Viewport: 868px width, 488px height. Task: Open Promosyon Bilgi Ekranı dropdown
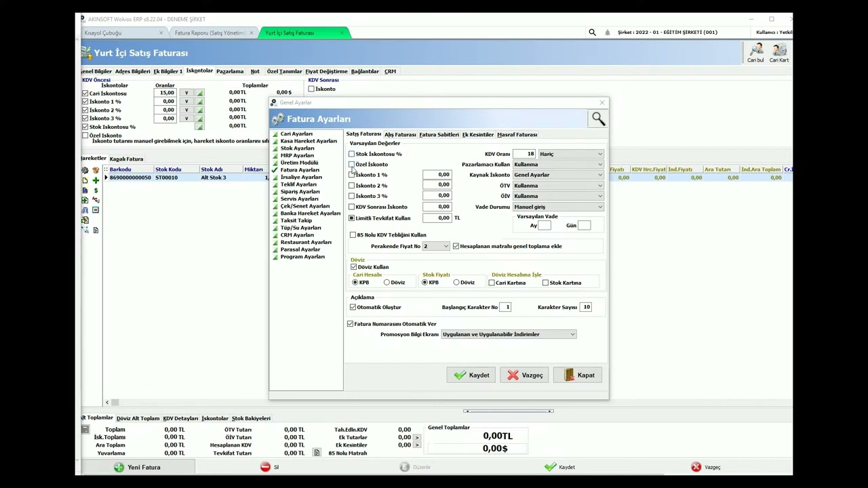pyautogui.click(x=509, y=334)
